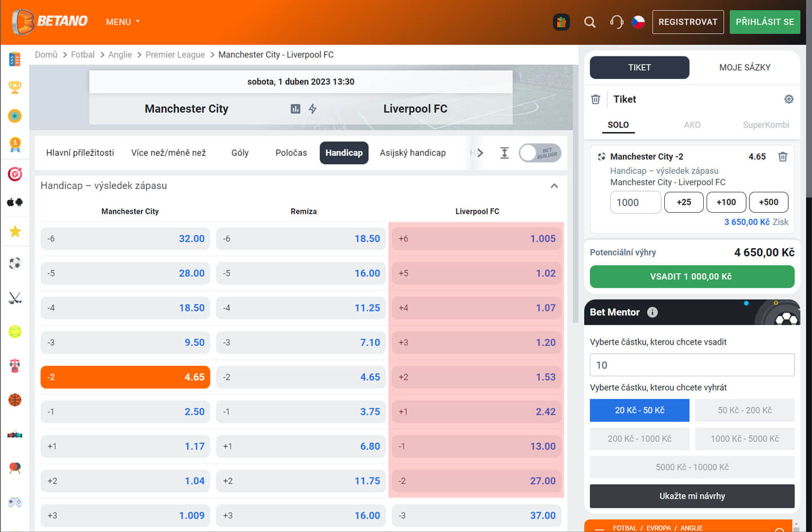Select Liverpool FC +2 odds 1.53
The width and height of the screenshot is (812, 532).
[476, 377]
